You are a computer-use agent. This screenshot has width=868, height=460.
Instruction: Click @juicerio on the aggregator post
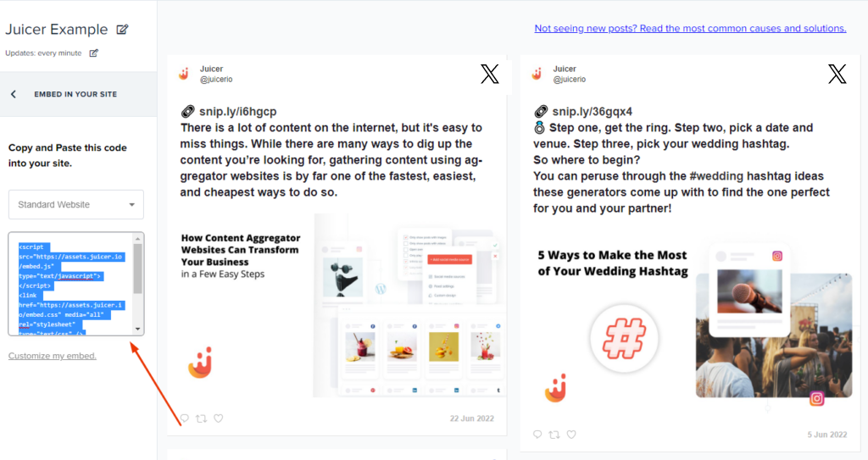(216, 79)
